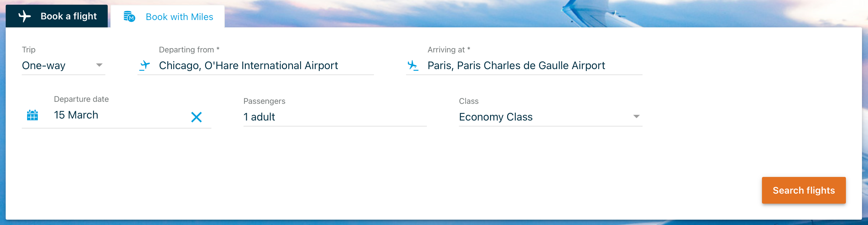Viewport: 868px width, 225px height.
Task: Click the Departure date label
Action: (81, 99)
